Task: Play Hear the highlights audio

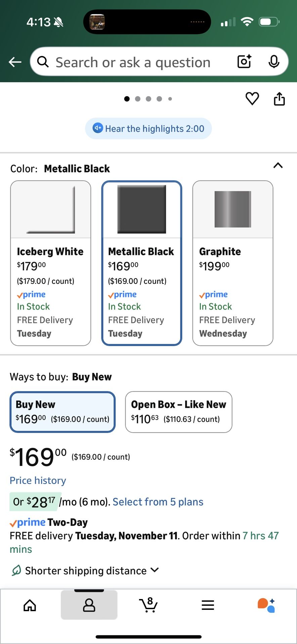Action: [148, 128]
